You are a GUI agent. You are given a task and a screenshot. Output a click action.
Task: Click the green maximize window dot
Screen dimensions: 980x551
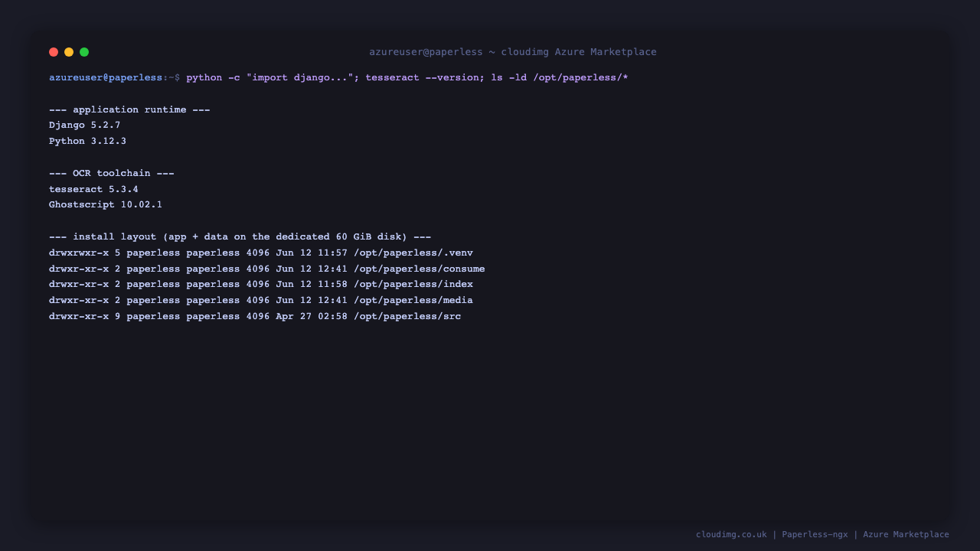tap(84, 52)
